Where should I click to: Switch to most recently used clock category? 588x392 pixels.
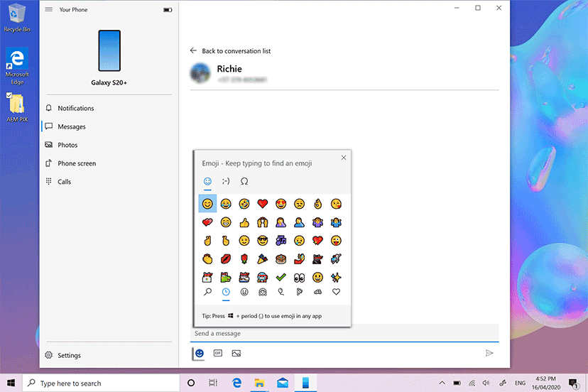click(x=226, y=292)
